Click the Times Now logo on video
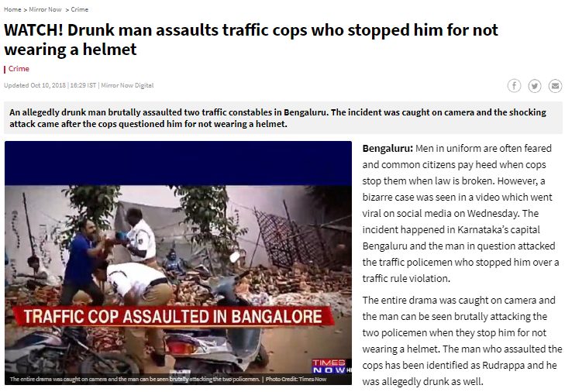This screenshot has height=392, width=565. click(x=330, y=366)
